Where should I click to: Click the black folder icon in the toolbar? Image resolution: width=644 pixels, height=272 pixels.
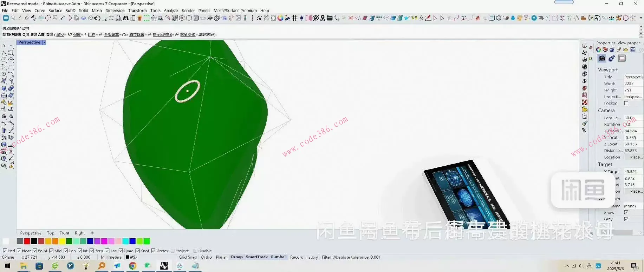(330, 18)
